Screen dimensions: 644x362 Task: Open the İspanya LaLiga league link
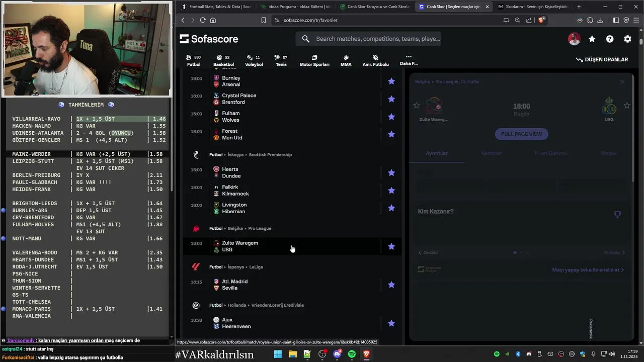coord(256,267)
